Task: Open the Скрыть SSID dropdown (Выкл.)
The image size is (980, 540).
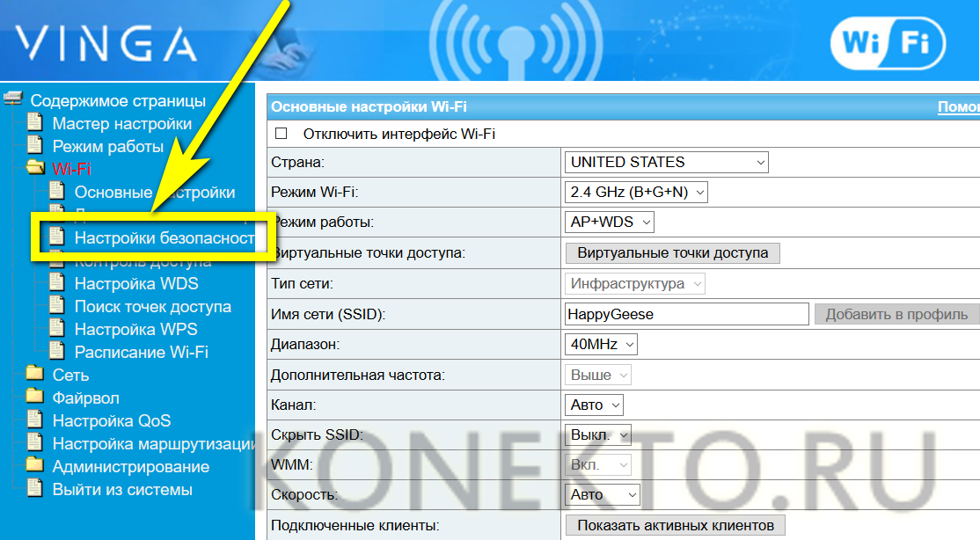Action: click(597, 435)
